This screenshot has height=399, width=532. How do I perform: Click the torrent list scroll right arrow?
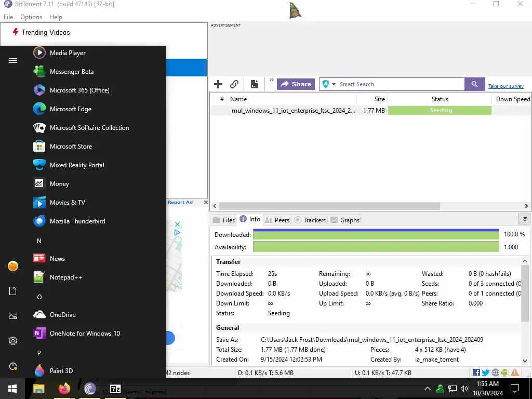527,206
